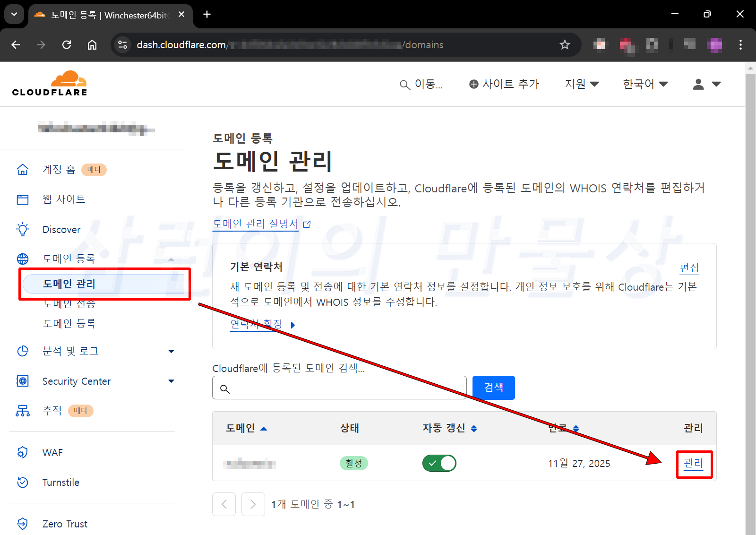The image size is (756, 535).
Task: Open Chrome three-dot menu
Action: [x=740, y=44]
